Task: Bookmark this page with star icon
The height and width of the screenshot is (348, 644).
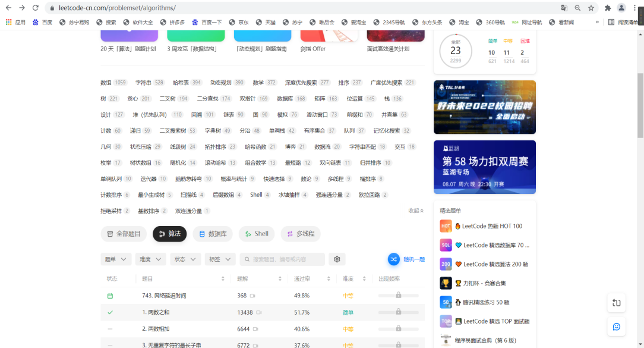Action: tap(591, 8)
